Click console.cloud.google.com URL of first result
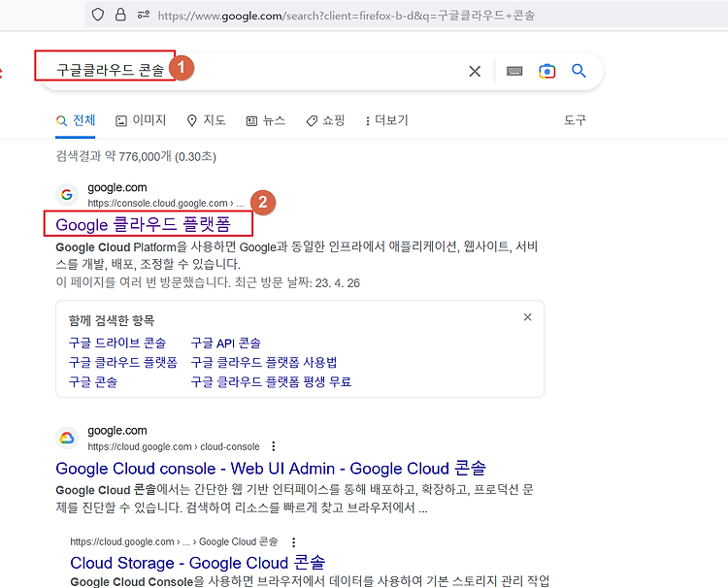 tap(165, 203)
